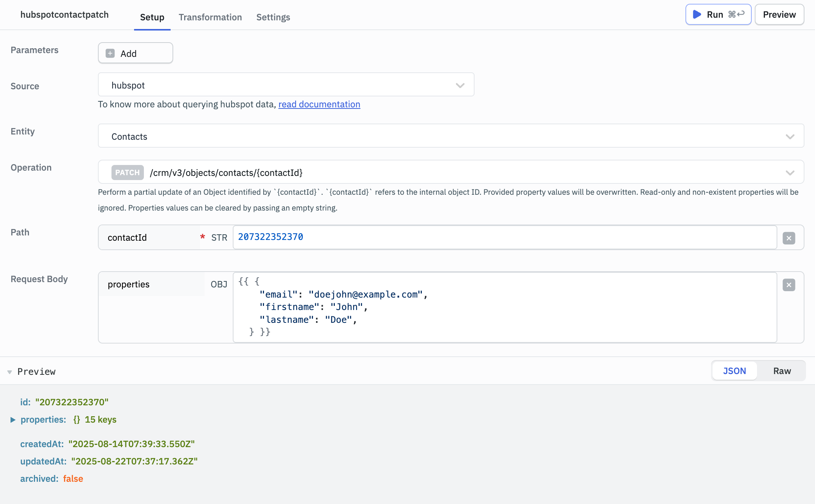Remove the contactId path field via X icon
815x504 pixels.
(789, 237)
